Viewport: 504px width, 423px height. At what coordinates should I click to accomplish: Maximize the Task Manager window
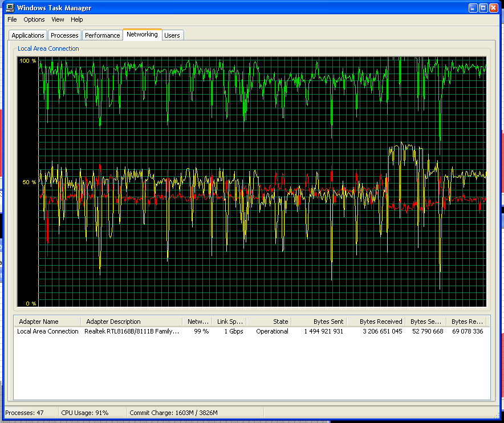pyautogui.click(x=483, y=8)
